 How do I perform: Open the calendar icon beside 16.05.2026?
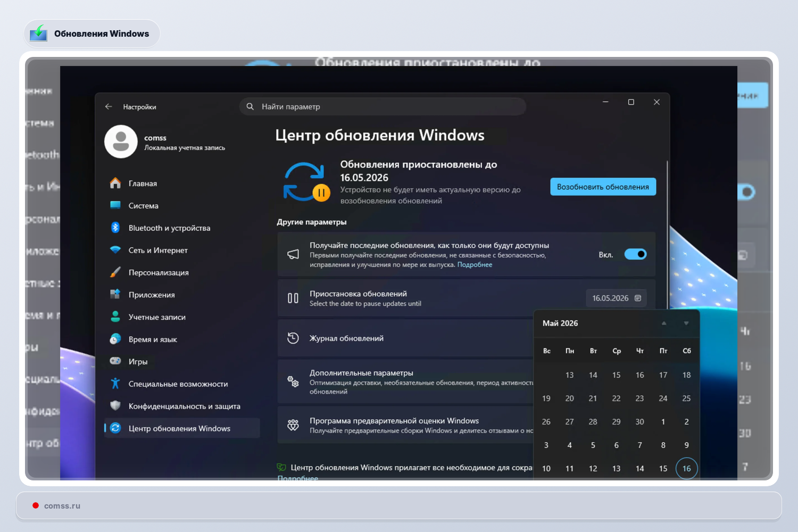(638, 298)
